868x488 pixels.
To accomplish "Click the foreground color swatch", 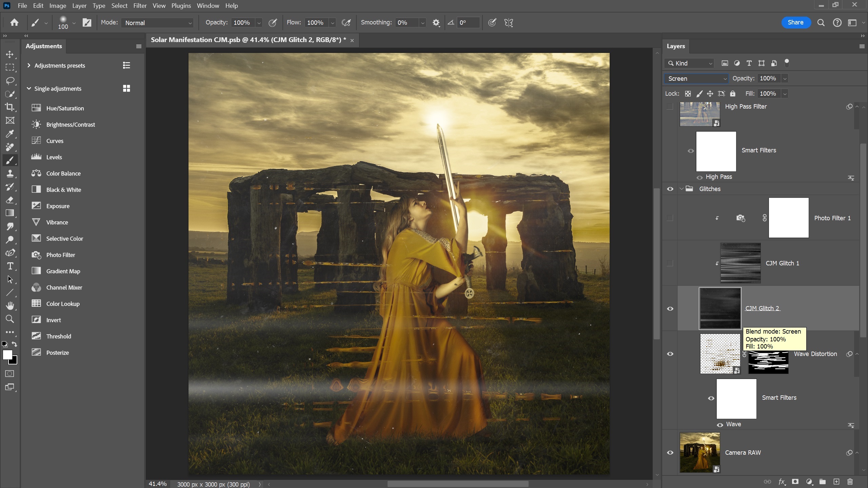I will (7, 355).
